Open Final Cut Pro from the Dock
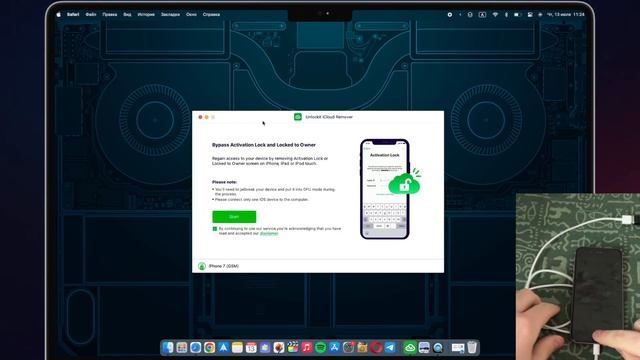 [x=293, y=348]
